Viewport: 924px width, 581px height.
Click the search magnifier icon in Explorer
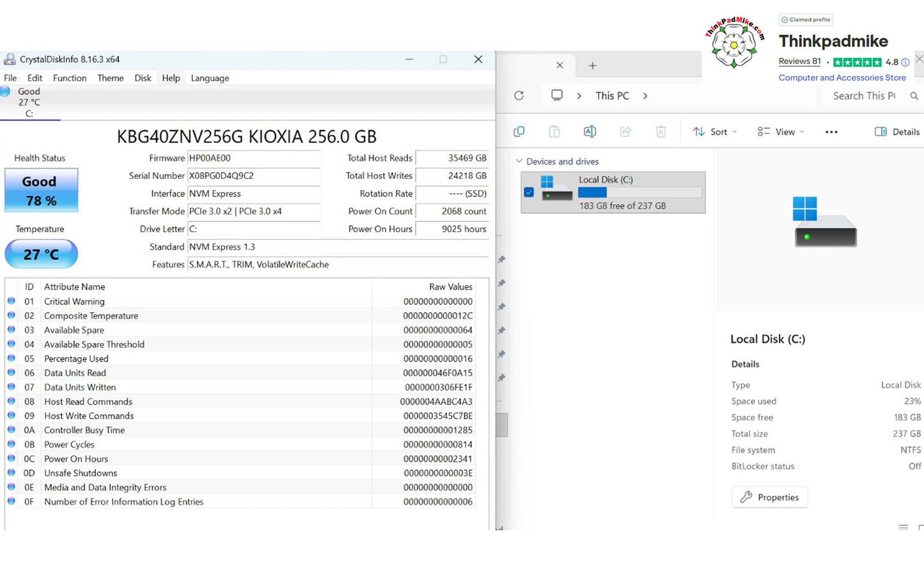[x=914, y=95]
